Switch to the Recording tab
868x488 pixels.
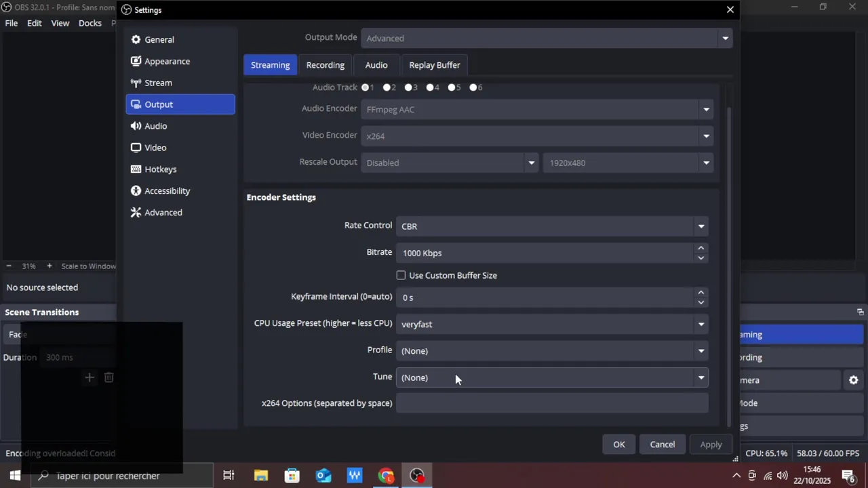pyautogui.click(x=325, y=65)
